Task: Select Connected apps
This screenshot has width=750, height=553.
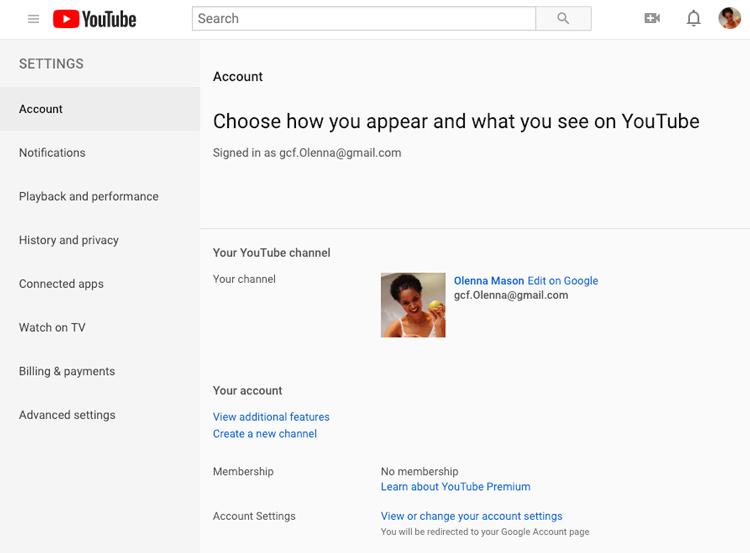Action: pyautogui.click(x=61, y=284)
